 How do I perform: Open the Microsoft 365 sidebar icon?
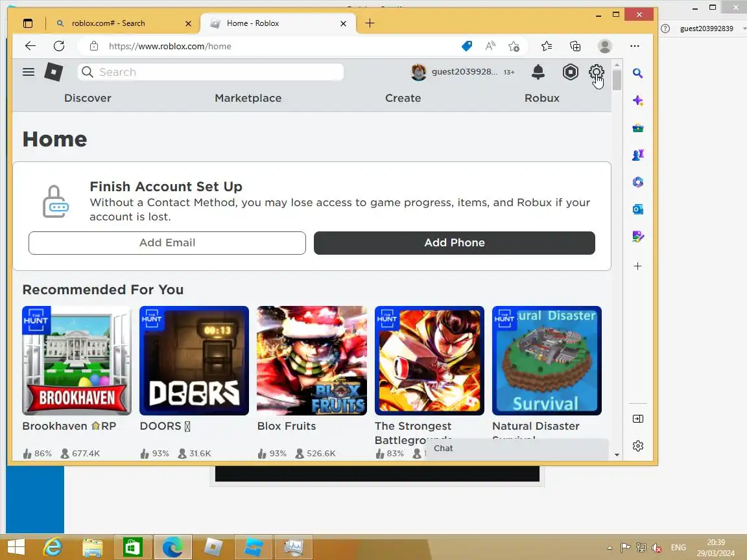638,182
